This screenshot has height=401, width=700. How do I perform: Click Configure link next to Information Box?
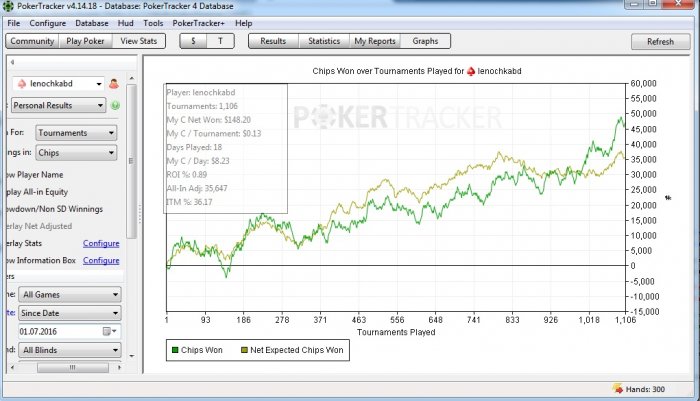click(101, 260)
